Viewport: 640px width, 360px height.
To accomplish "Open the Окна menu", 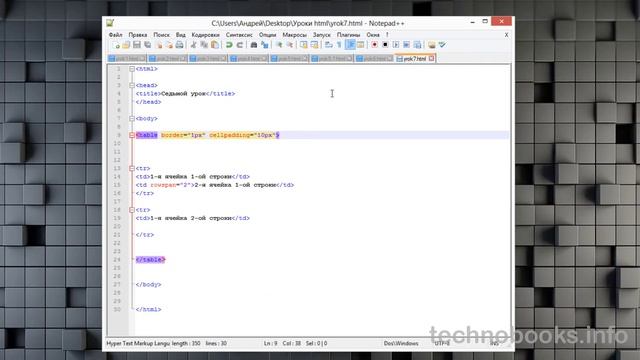I will pyautogui.click(x=373, y=35).
